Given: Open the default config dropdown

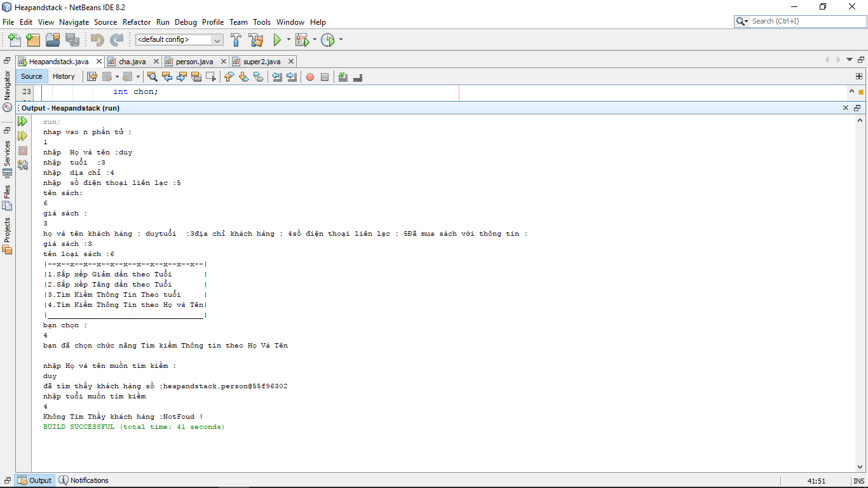Looking at the screenshot, I should 179,40.
